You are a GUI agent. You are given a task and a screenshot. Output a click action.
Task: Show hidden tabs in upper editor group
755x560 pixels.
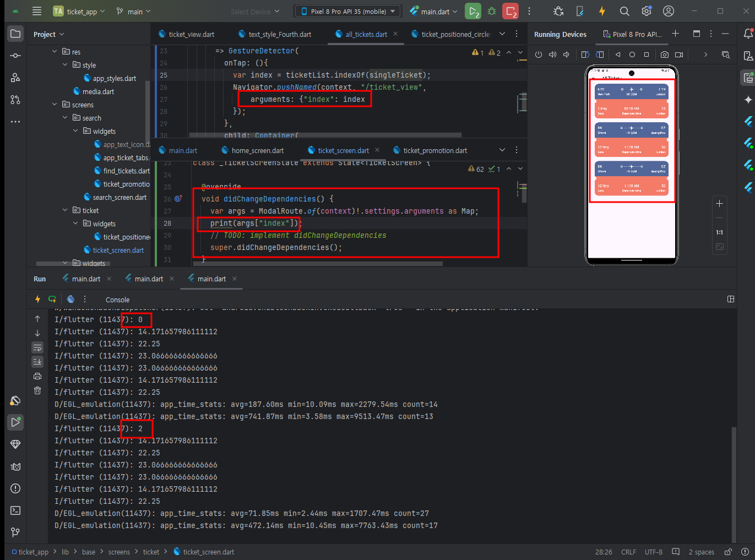point(502,34)
